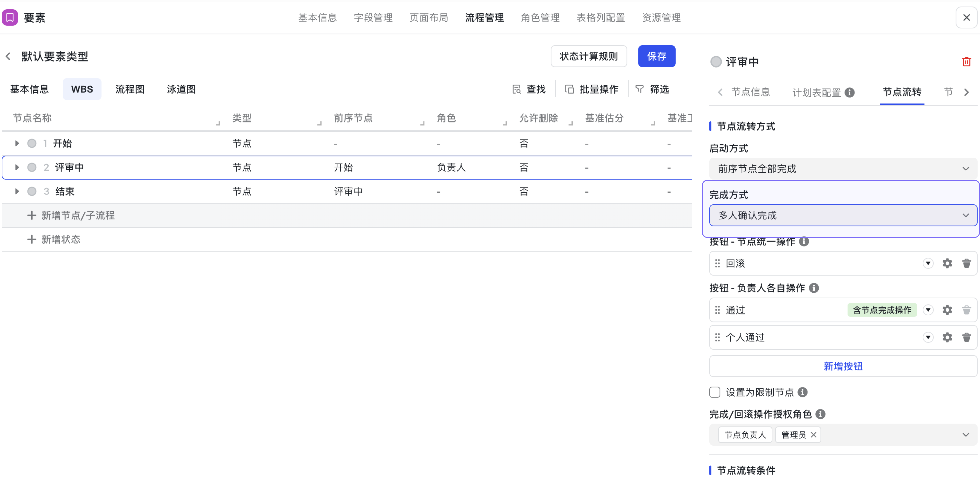
Task: Click the 保存 button
Action: 657,56
